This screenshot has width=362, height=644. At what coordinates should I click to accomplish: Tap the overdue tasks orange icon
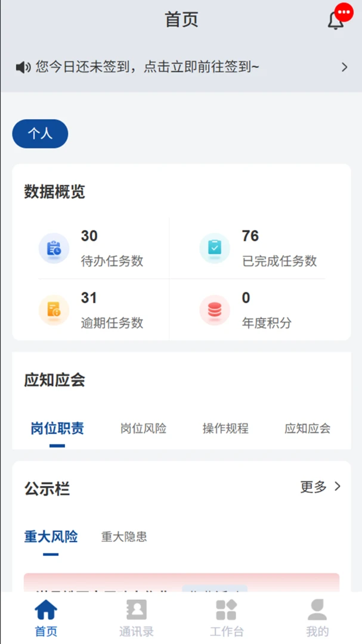pyautogui.click(x=54, y=310)
